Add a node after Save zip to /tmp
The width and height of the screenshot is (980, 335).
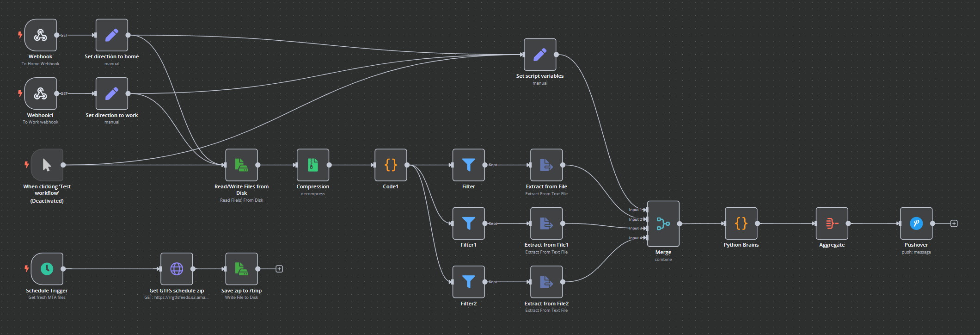[279, 269]
